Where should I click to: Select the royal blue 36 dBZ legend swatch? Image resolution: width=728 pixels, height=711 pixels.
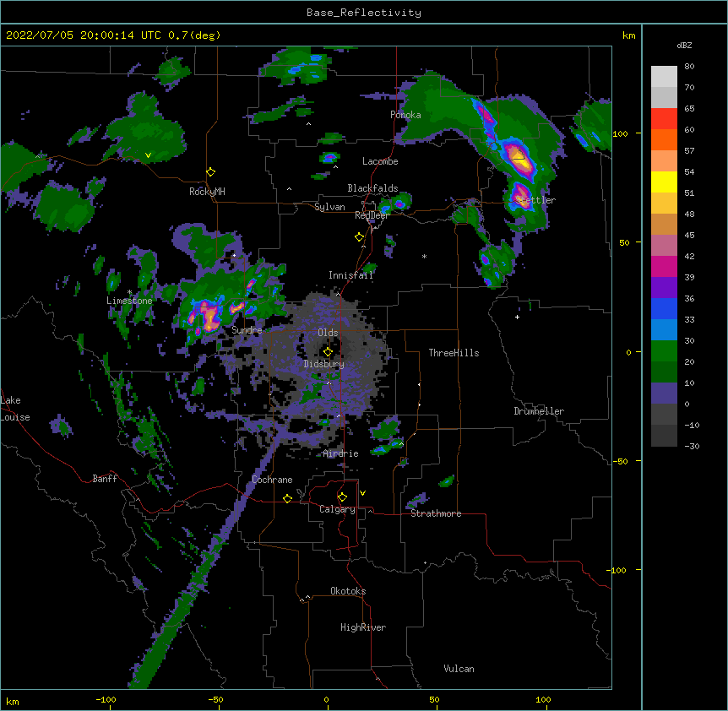[664, 308]
